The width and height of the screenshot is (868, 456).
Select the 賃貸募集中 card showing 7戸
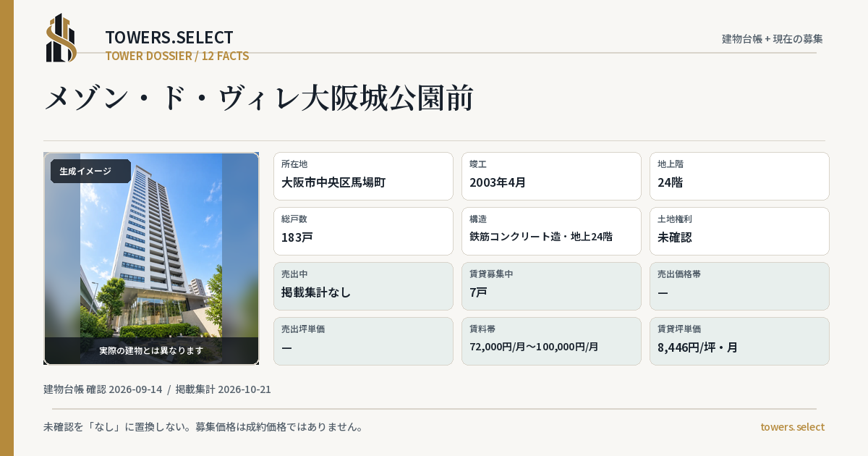551,286
